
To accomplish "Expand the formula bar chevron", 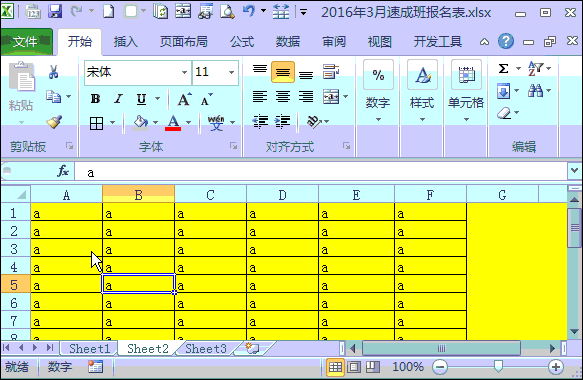I will coord(574,171).
